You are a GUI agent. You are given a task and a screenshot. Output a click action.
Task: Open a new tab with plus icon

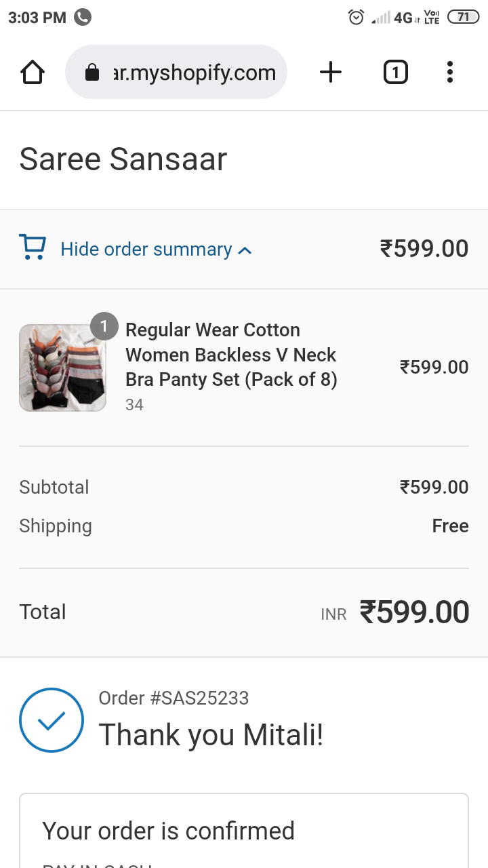coord(331,73)
